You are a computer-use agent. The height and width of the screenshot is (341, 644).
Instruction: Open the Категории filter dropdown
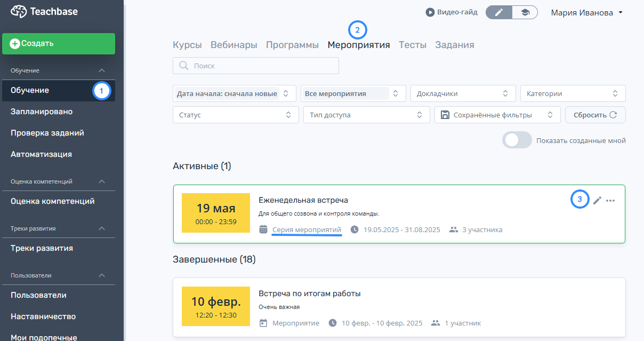coord(573,93)
